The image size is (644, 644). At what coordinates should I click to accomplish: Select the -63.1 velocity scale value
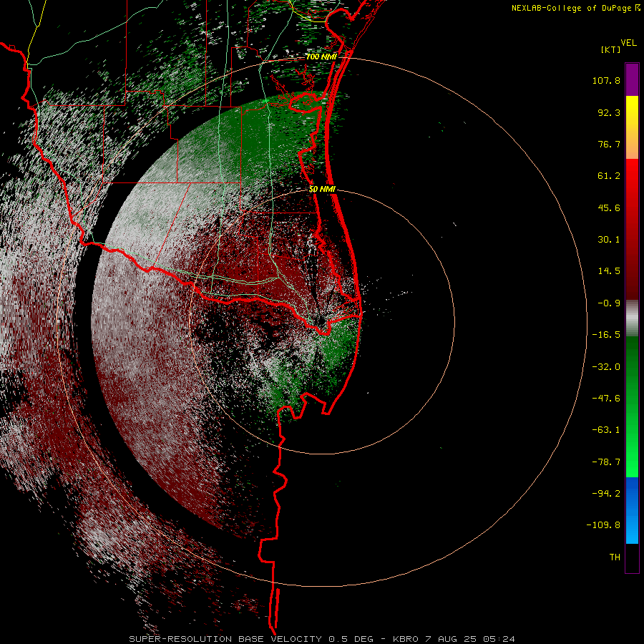coord(606,430)
